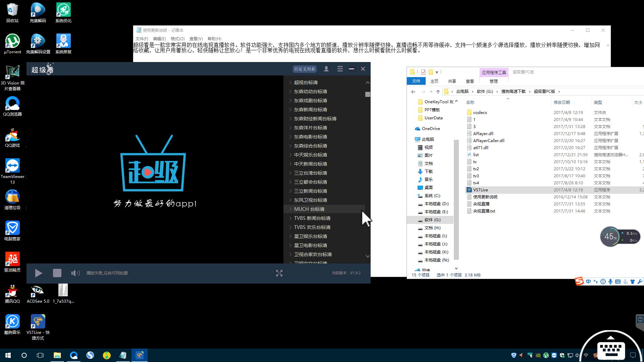Image resolution: width=644 pixels, height=362 pixels.
Task: Open the codecs folder
Action: pyautogui.click(x=480, y=113)
